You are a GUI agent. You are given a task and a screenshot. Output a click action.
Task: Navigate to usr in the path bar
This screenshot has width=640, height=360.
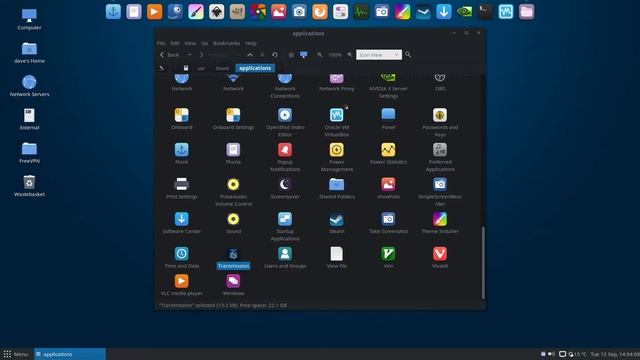(201, 68)
